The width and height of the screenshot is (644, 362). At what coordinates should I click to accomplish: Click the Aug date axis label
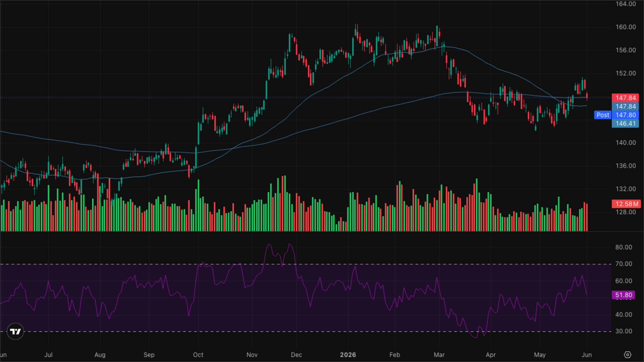(100, 355)
